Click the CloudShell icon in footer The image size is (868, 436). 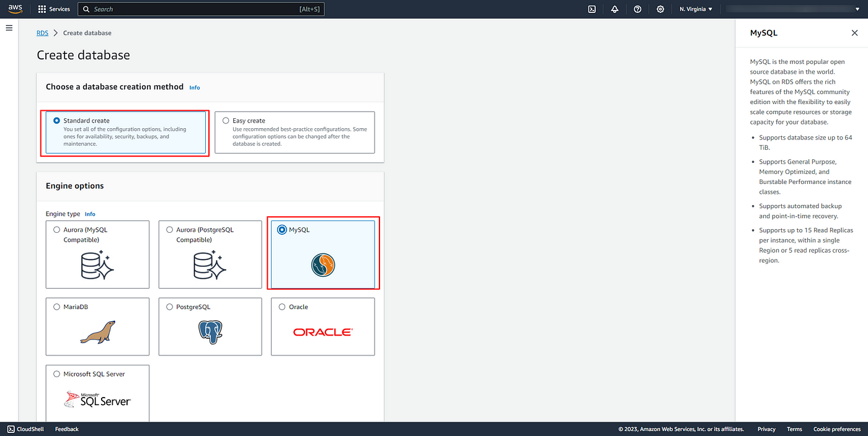pos(11,429)
